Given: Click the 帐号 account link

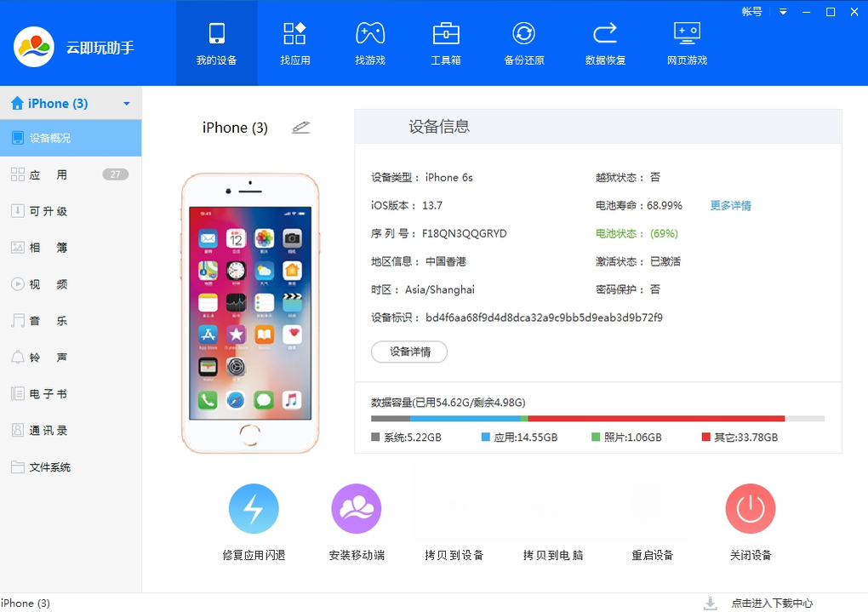Looking at the screenshot, I should pos(751,12).
